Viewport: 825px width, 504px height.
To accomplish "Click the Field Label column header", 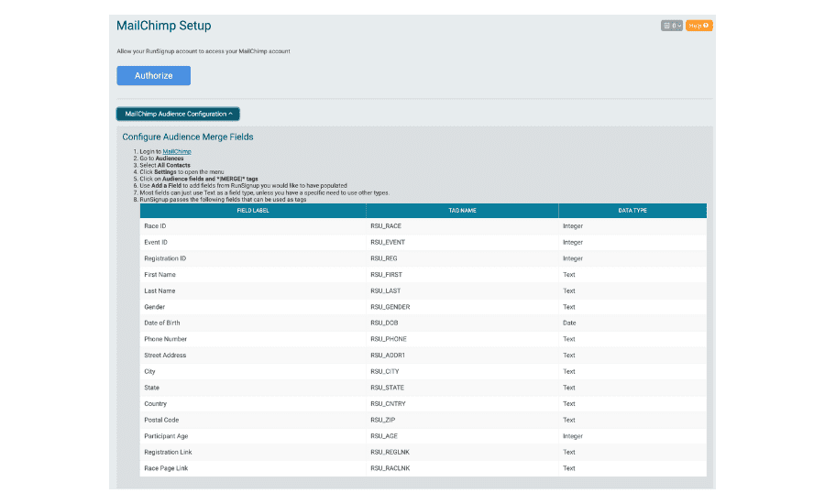I will [x=253, y=211].
